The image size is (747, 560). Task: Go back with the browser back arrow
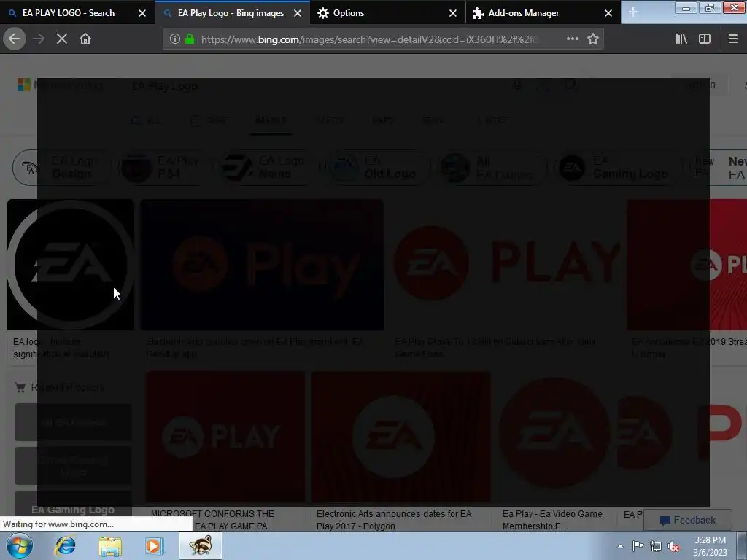point(15,39)
